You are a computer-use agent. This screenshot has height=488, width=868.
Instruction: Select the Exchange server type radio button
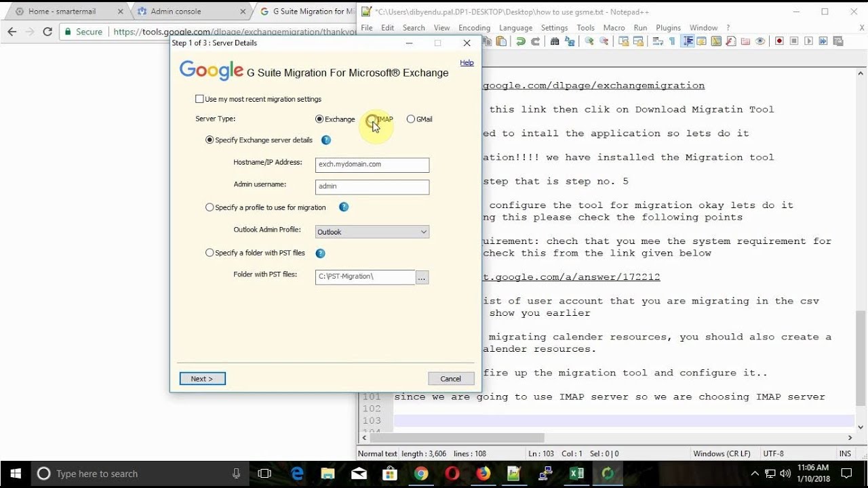coord(319,119)
